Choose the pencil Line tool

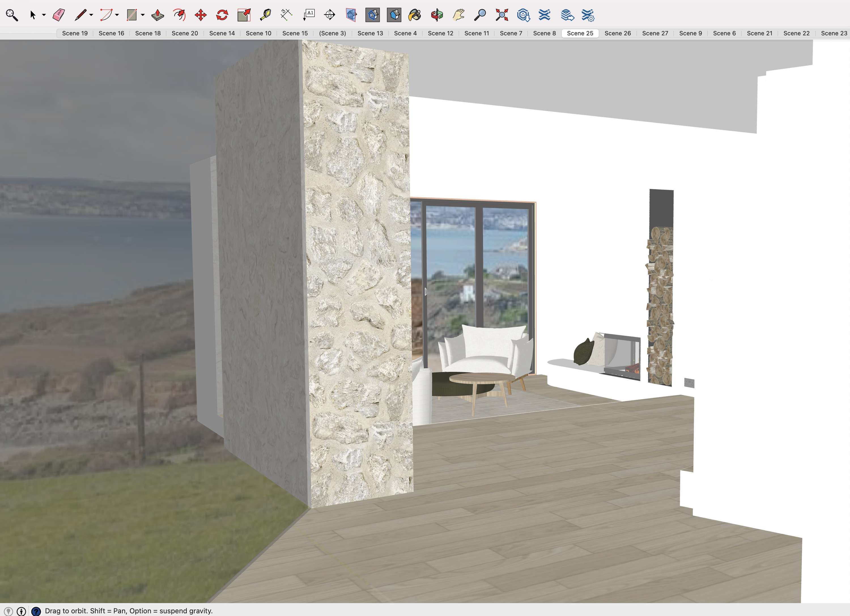click(80, 15)
